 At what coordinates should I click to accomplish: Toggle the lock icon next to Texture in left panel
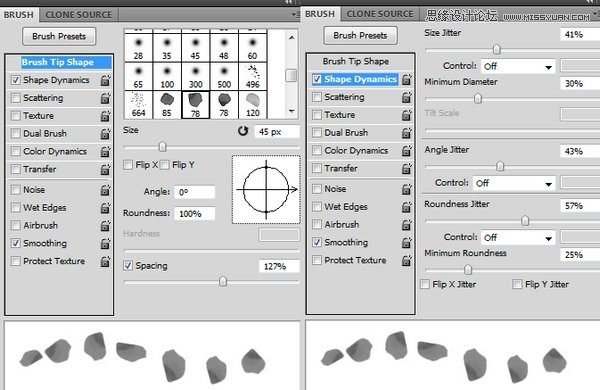click(105, 116)
